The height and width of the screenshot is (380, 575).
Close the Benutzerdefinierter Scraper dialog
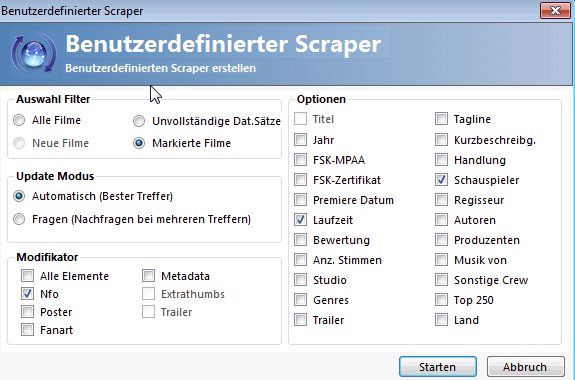(x=555, y=10)
